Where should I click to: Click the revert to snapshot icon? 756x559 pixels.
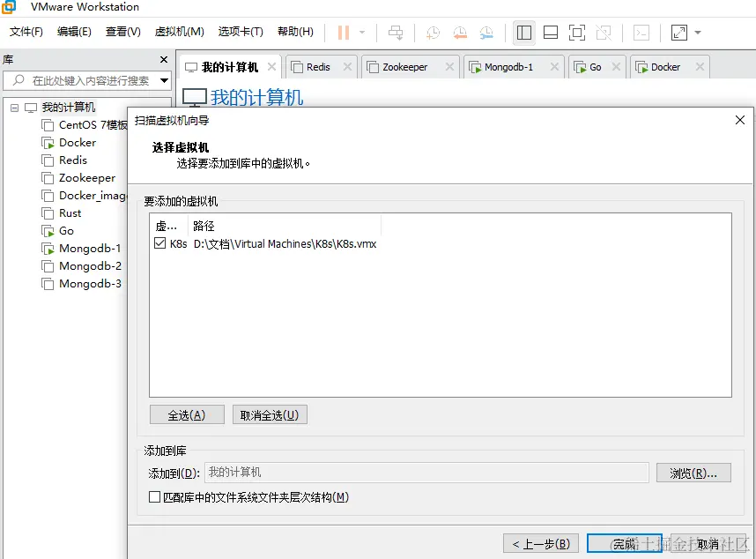point(460,33)
